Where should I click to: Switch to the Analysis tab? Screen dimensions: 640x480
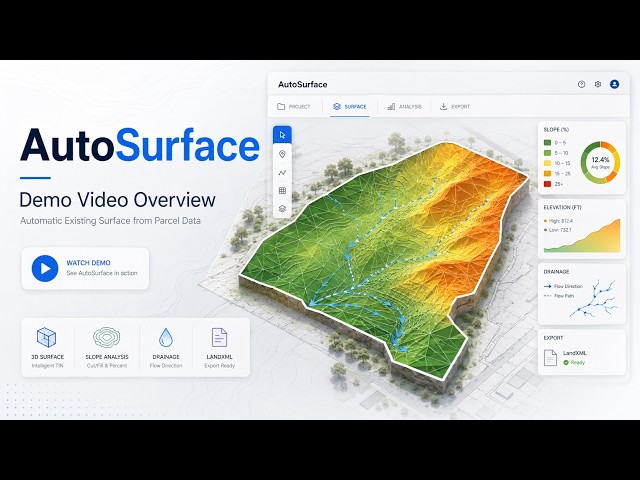pos(404,107)
